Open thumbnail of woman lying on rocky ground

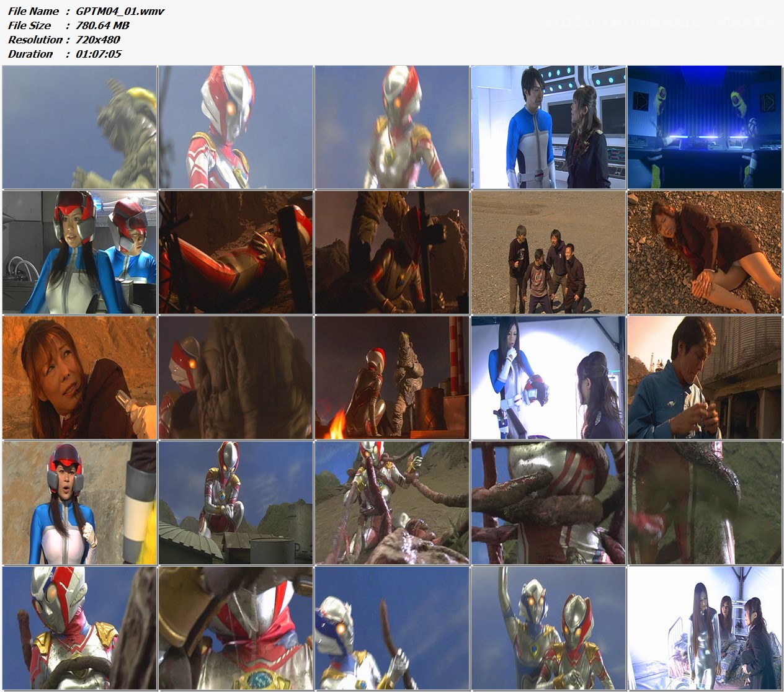[x=705, y=252]
